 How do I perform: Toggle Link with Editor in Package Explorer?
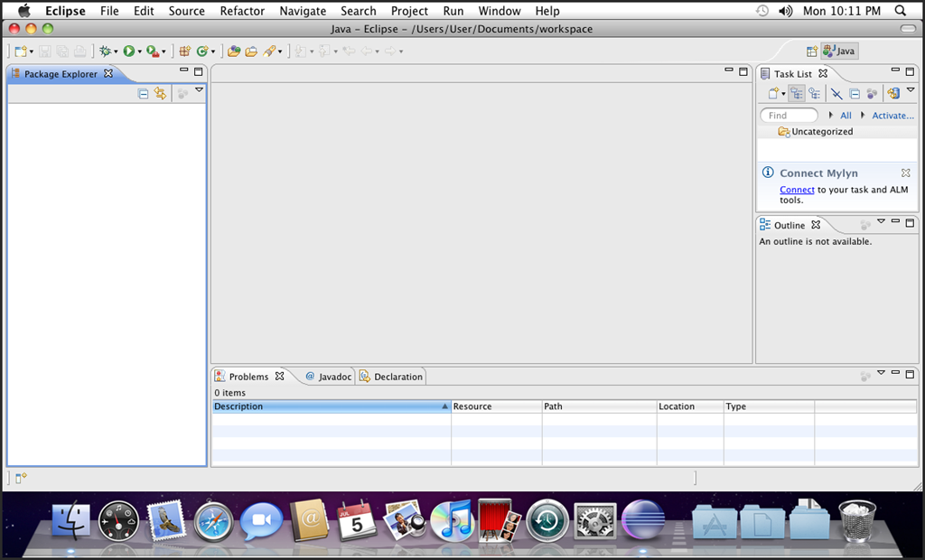[160, 93]
